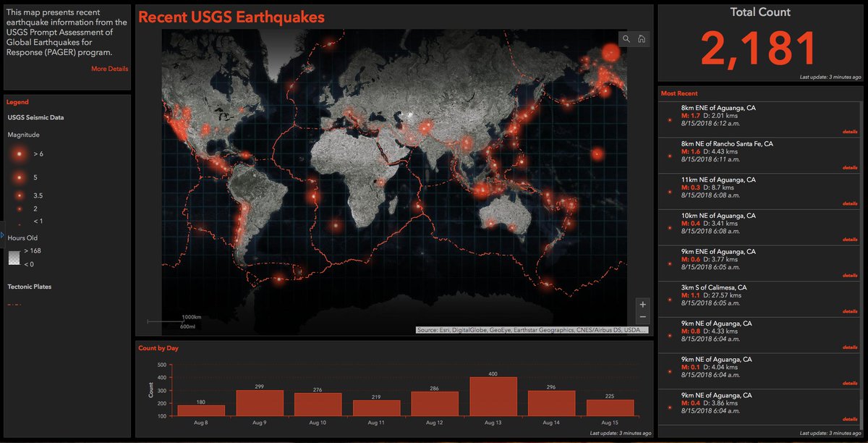The width and height of the screenshot is (868, 443).
Task: Click the marker icon for Calimesa quake
Action: pos(671,299)
